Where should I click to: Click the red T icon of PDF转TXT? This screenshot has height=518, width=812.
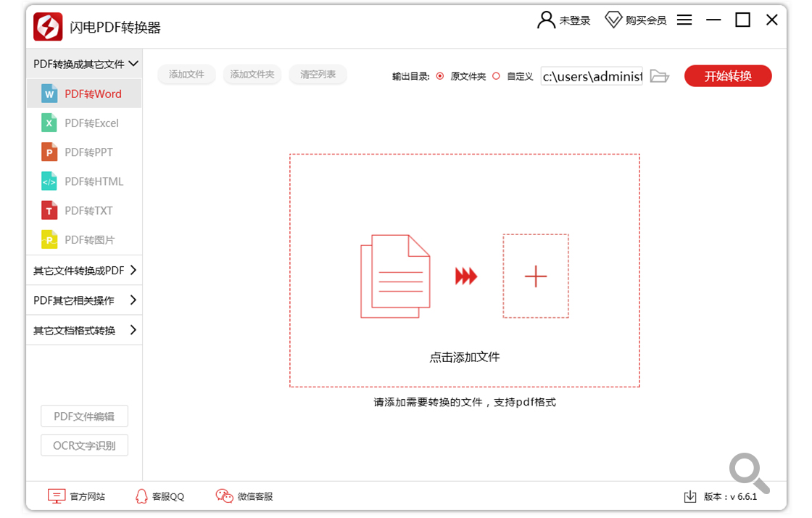[x=49, y=210]
